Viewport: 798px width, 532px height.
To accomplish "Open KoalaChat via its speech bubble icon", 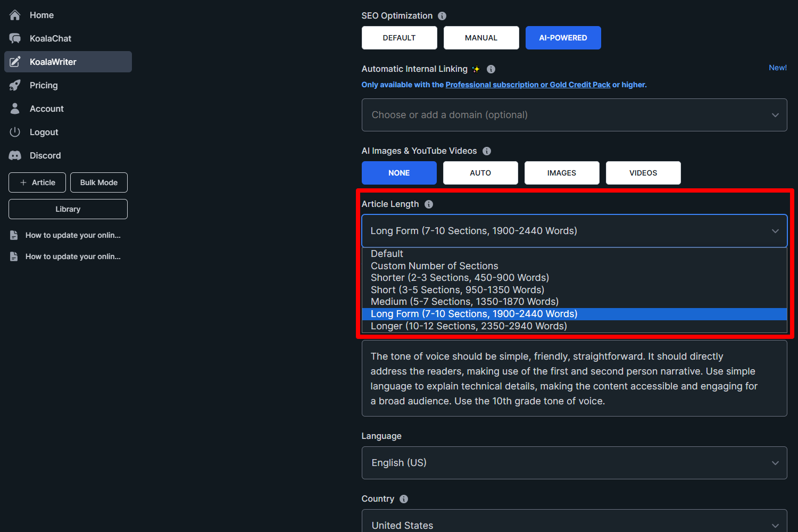I will 15,38.
